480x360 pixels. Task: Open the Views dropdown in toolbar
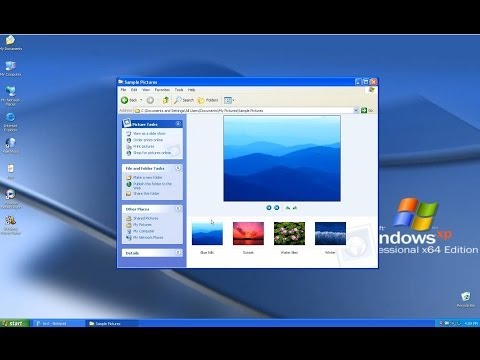(229, 100)
